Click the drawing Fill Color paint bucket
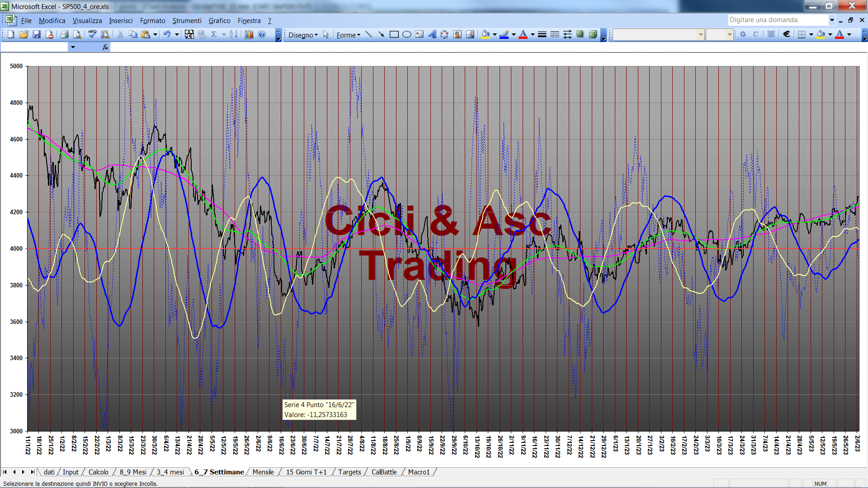The width and height of the screenshot is (868, 488). pos(486,34)
